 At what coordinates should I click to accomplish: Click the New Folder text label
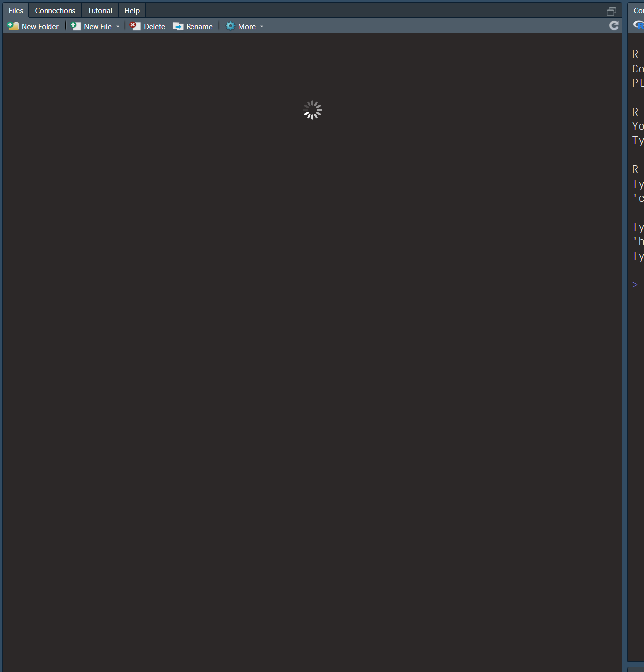(40, 27)
